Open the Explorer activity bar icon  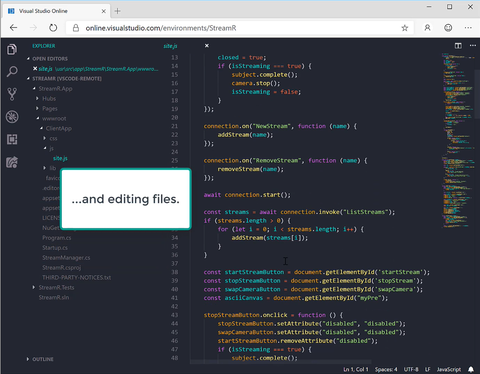(x=12, y=49)
